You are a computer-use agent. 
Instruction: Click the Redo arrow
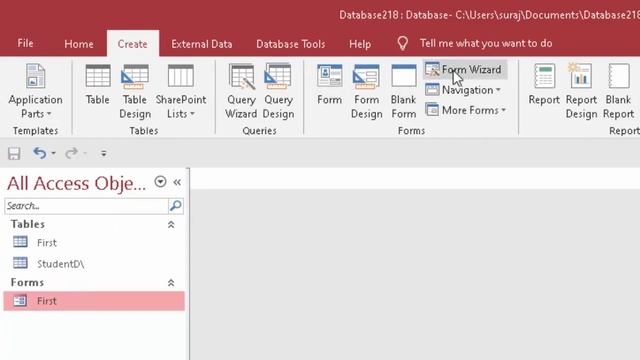71,153
